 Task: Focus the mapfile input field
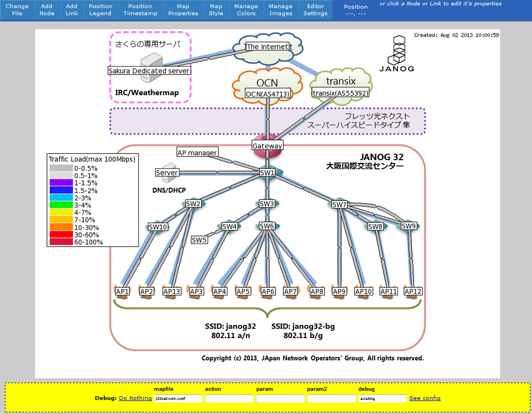tap(178, 398)
